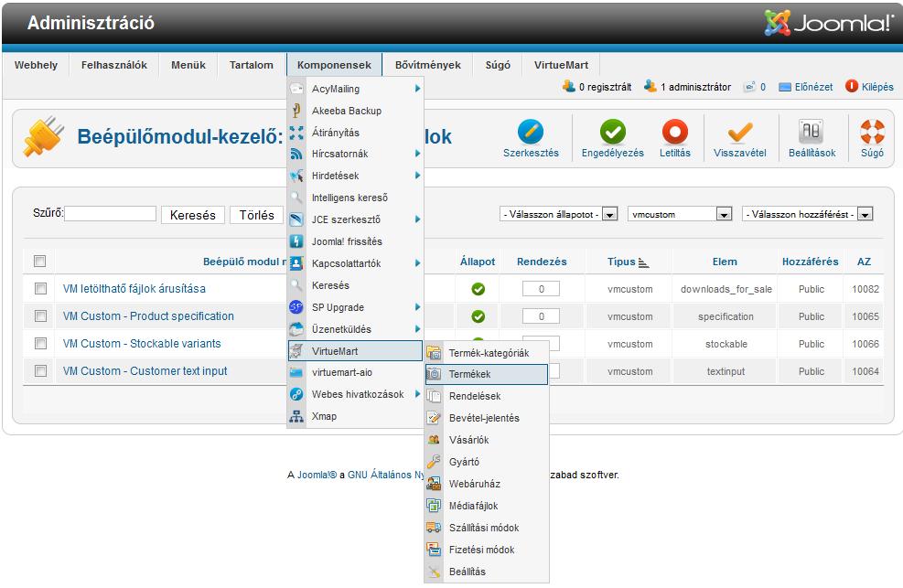The height and width of the screenshot is (588, 903).
Task: Check the Customer text input row checkbox
Action: pos(40,371)
